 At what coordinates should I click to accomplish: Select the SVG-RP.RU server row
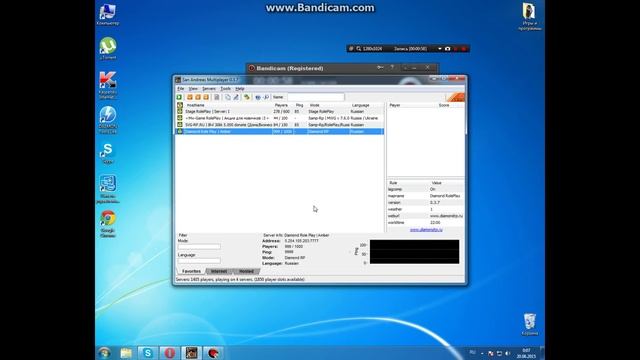point(280,124)
